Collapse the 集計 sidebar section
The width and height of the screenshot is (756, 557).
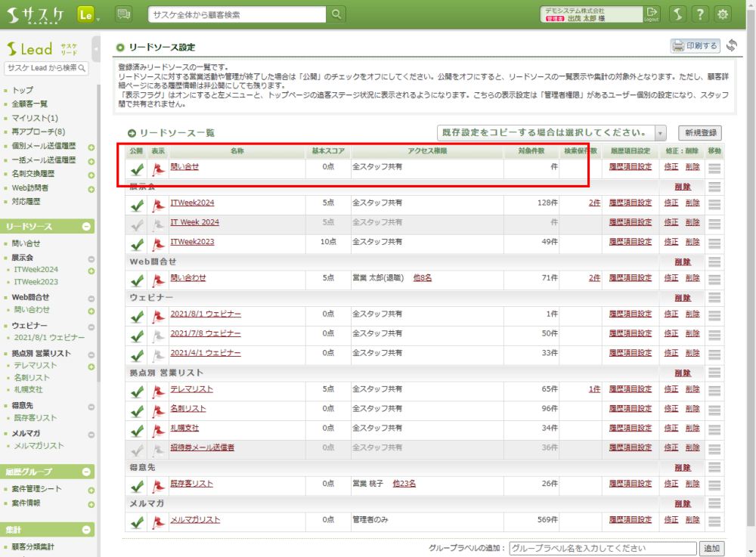click(x=86, y=530)
